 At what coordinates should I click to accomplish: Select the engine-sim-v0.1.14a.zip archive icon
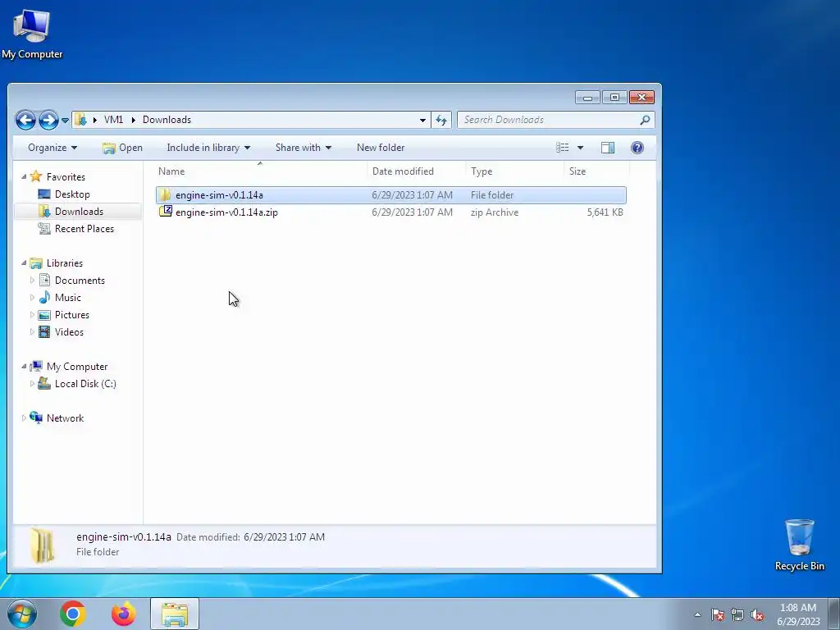coord(166,212)
